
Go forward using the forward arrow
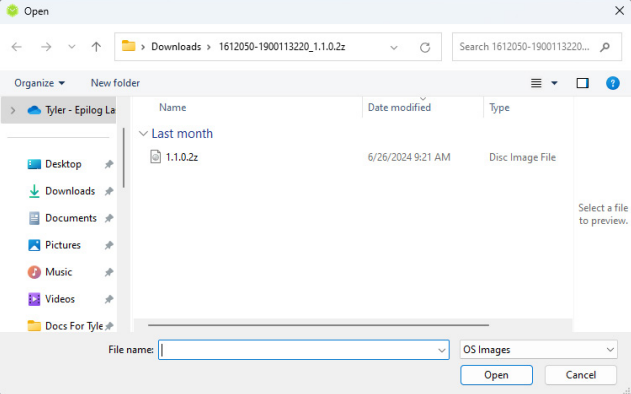tap(46, 47)
